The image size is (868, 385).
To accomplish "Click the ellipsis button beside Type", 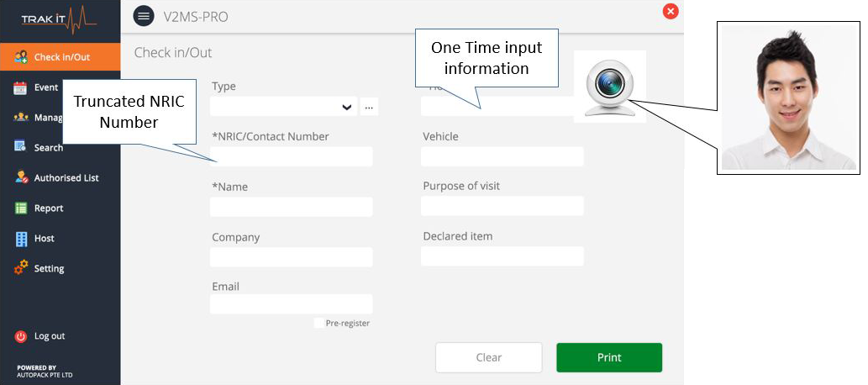I will pyautogui.click(x=369, y=107).
